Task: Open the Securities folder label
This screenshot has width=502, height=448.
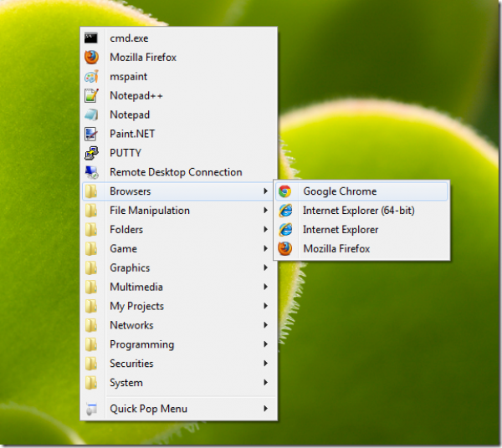Action: coord(131,364)
